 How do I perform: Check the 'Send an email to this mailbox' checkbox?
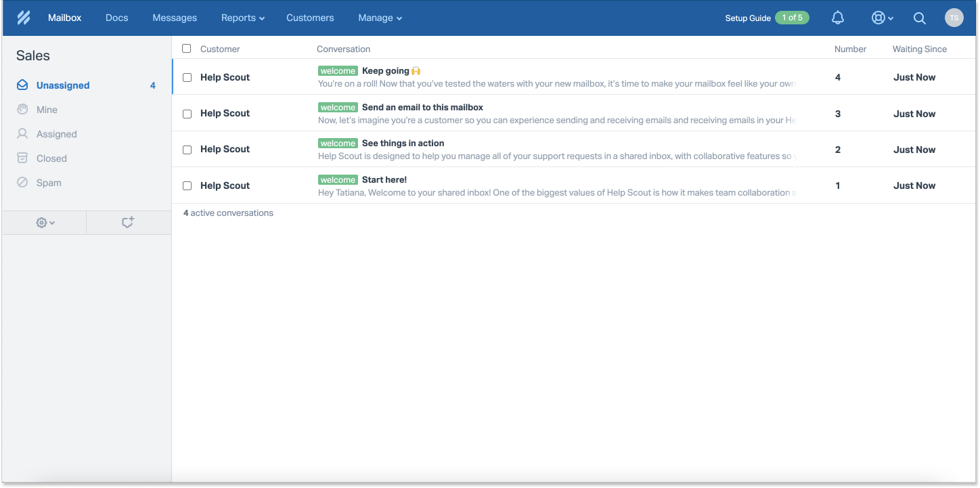pyautogui.click(x=187, y=114)
